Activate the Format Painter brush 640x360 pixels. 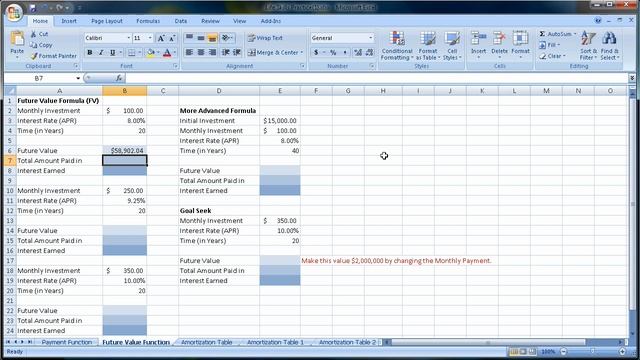pos(53,56)
